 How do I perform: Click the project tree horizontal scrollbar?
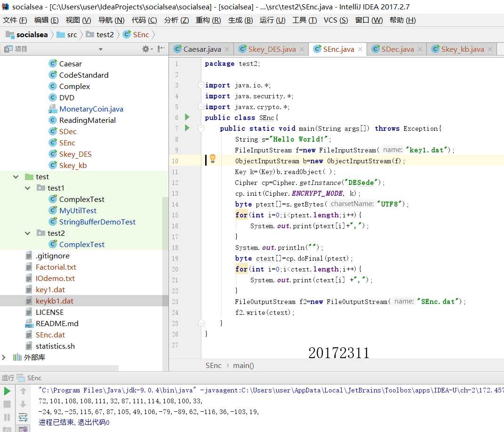pyautogui.click(x=59, y=368)
